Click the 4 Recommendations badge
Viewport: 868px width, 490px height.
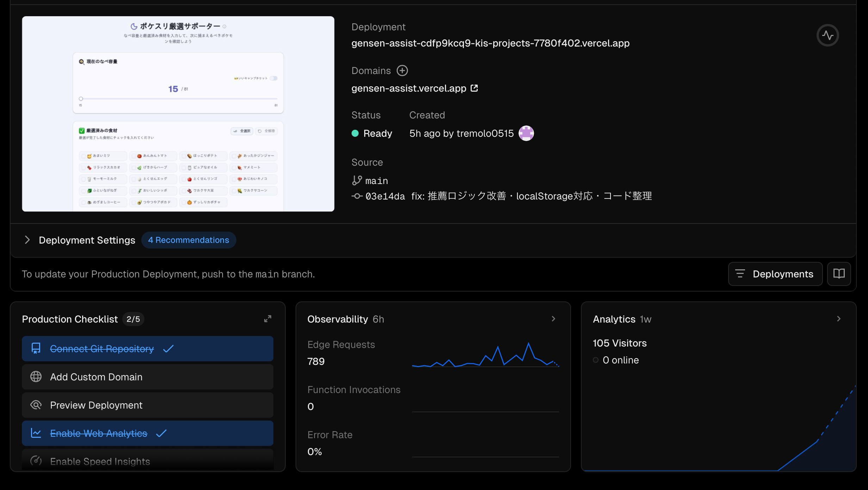click(x=188, y=240)
